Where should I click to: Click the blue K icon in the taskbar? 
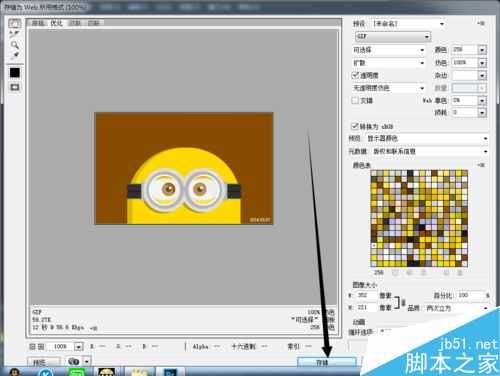[46, 372]
